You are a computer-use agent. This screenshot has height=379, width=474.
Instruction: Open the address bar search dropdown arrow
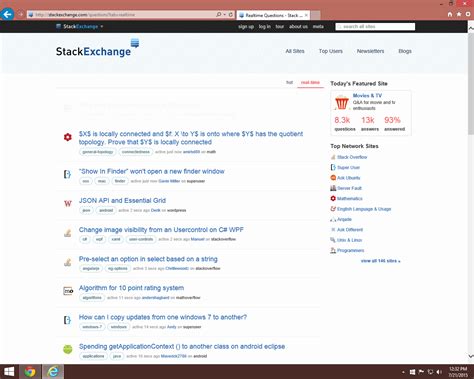click(x=224, y=15)
